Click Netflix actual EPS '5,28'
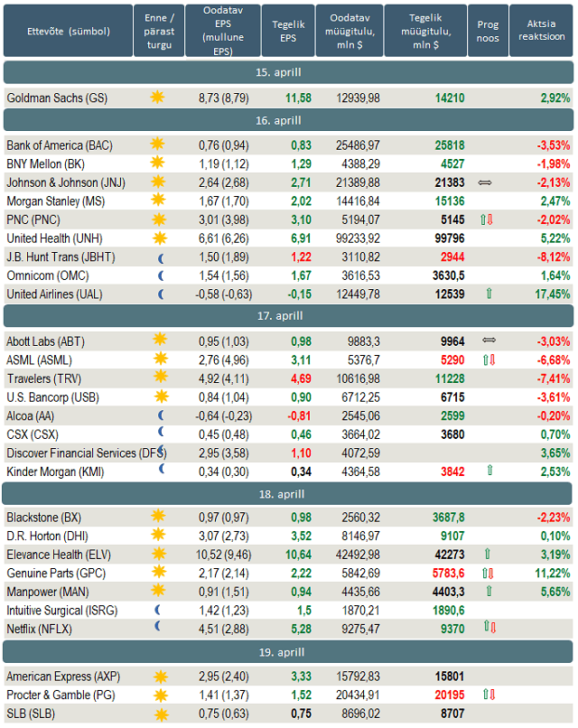The width and height of the screenshot is (578, 728). (302, 630)
